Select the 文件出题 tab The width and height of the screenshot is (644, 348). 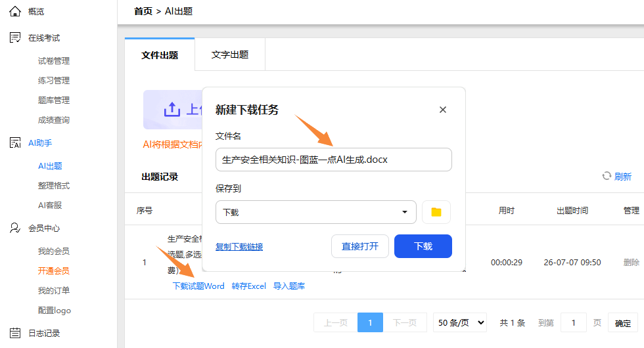(160, 55)
